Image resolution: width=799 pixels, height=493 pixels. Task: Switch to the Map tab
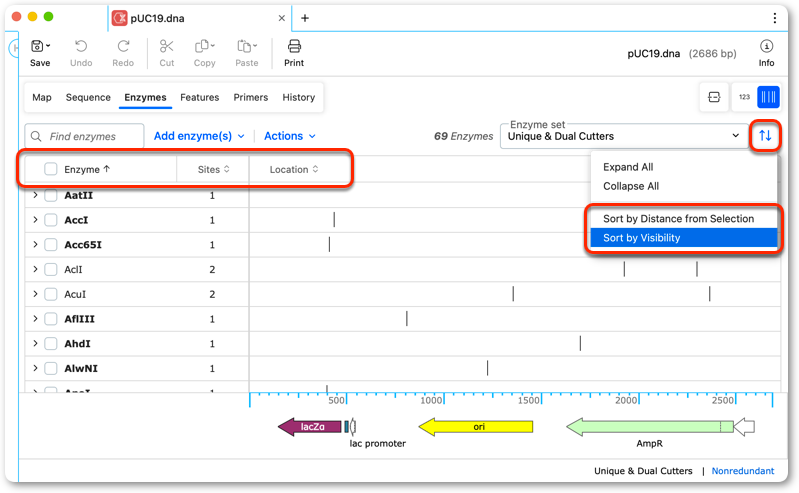(42, 97)
